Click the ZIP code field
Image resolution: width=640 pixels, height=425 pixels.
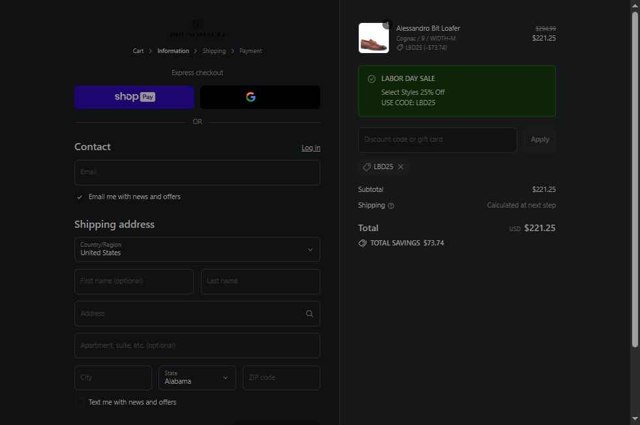(x=281, y=378)
